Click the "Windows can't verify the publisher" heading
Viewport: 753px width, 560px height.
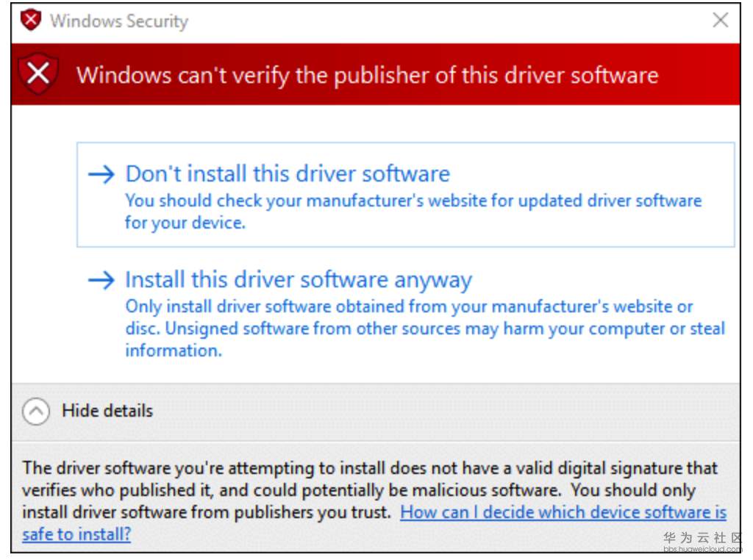coord(367,75)
